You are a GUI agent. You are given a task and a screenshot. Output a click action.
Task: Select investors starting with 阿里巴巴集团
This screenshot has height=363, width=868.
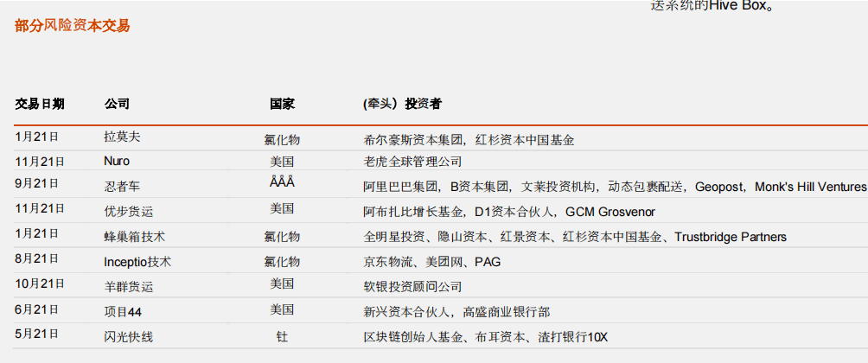click(x=615, y=187)
